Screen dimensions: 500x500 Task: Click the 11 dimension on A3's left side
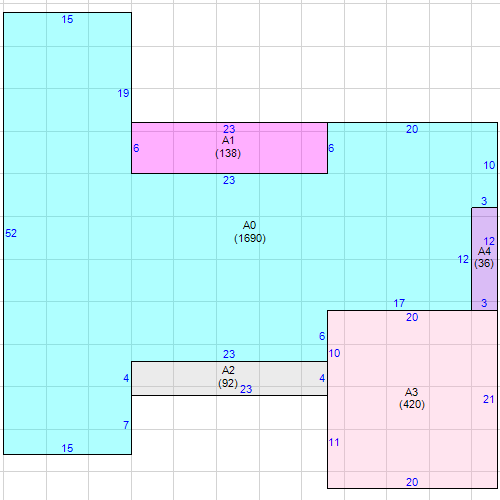coord(334,443)
